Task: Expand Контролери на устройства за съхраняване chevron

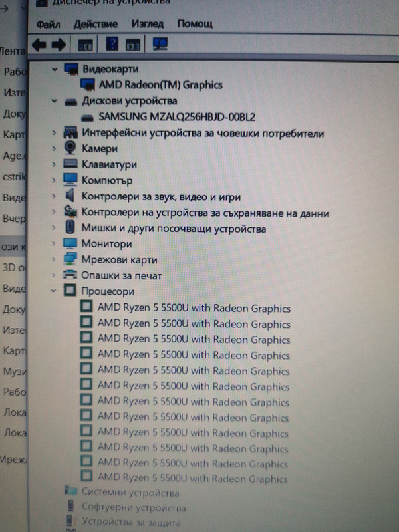Action: pos(54,211)
